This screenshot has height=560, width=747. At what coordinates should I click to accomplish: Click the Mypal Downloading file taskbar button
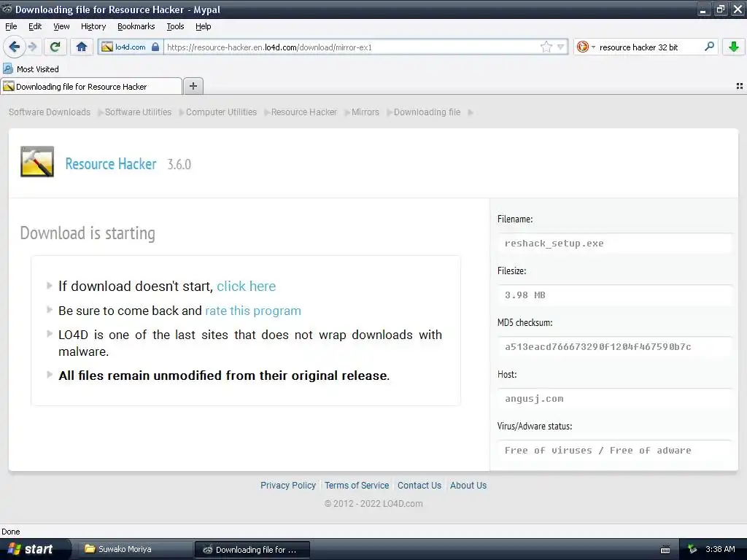(x=252, y=550)
